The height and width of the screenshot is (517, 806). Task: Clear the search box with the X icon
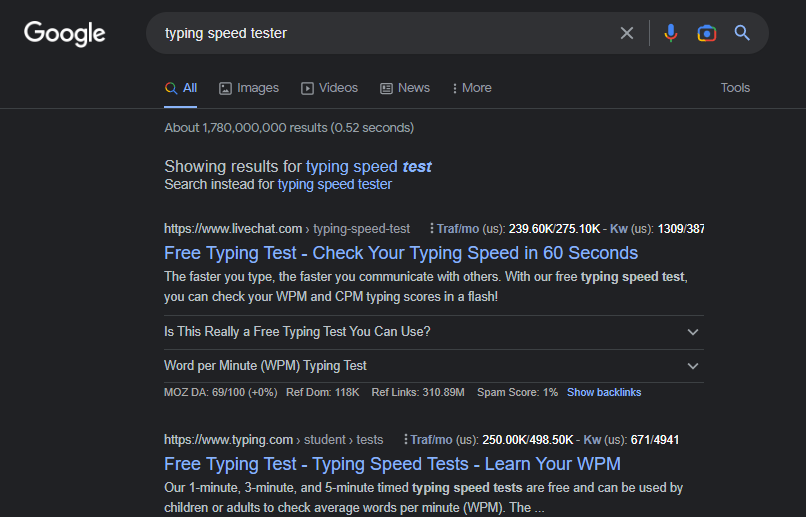point(627,33)
